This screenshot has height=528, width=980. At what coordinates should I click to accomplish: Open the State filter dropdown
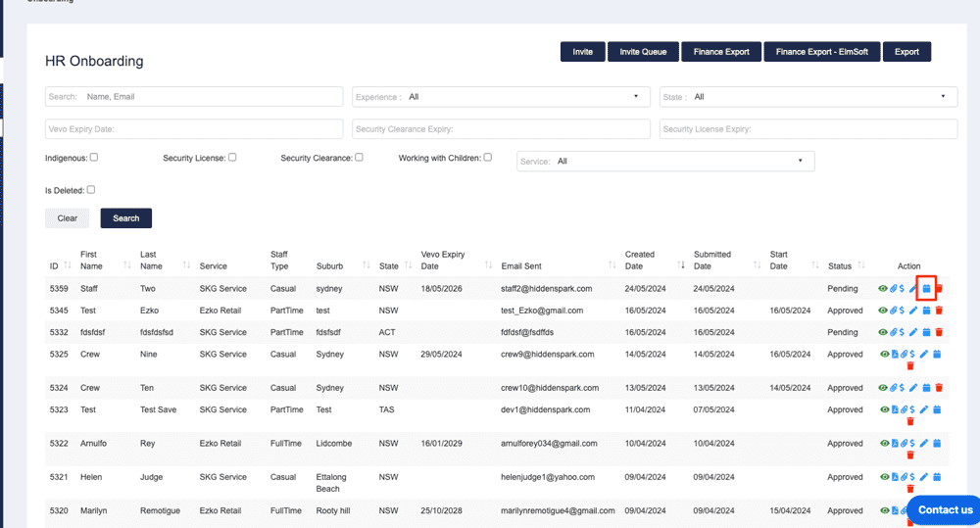coord(808,97)
